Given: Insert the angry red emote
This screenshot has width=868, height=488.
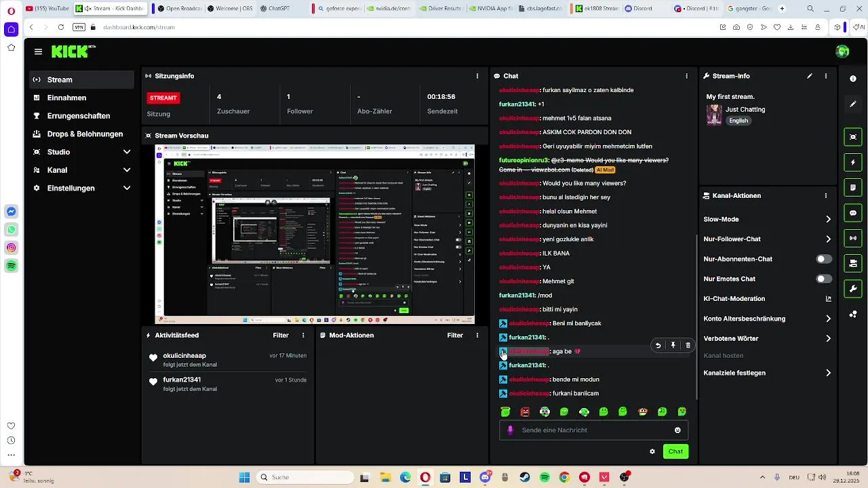Looking at the screenshot, I should (x=525, y=411).
